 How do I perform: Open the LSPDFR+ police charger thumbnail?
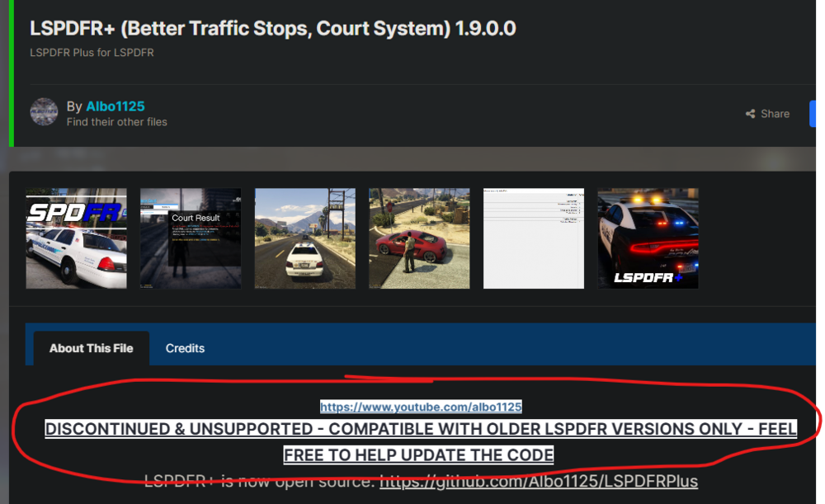[x=648, y=238]
